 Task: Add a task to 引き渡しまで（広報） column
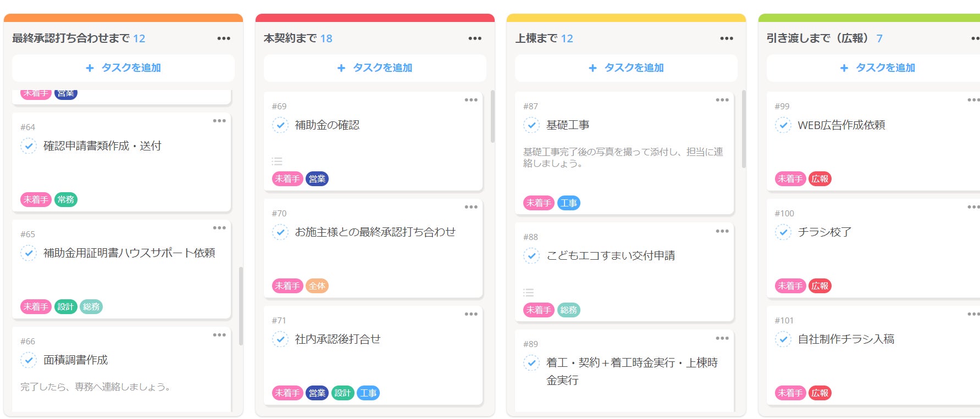point(877,68)
